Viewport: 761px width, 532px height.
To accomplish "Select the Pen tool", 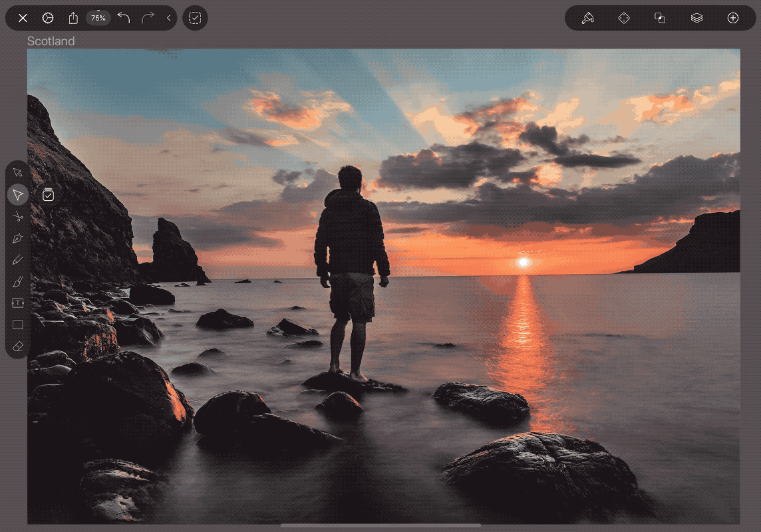I will [18, 238].
